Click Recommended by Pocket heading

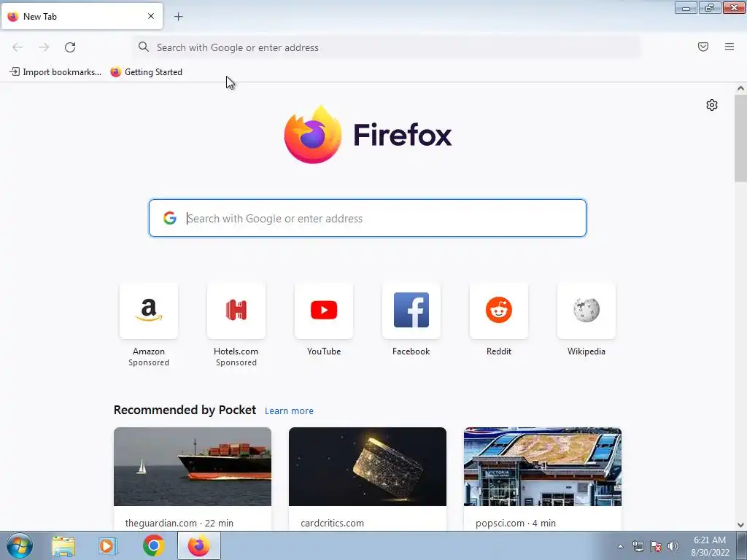[185, 410]
